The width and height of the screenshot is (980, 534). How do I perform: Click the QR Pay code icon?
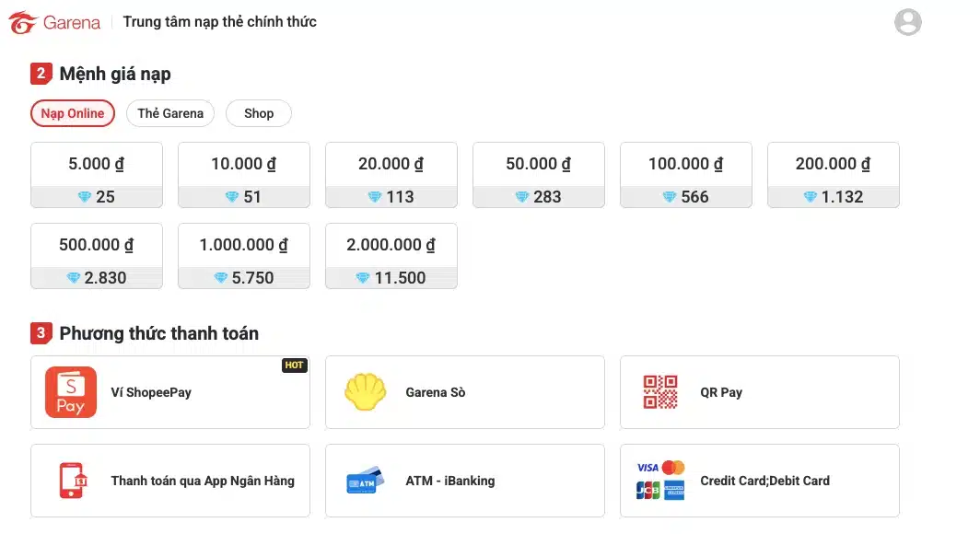660,392
